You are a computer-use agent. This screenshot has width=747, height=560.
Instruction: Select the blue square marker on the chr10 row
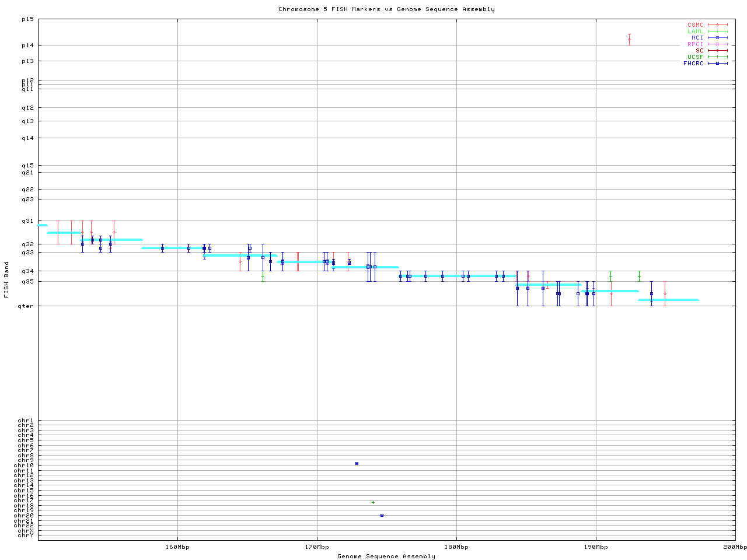(357, 464)
